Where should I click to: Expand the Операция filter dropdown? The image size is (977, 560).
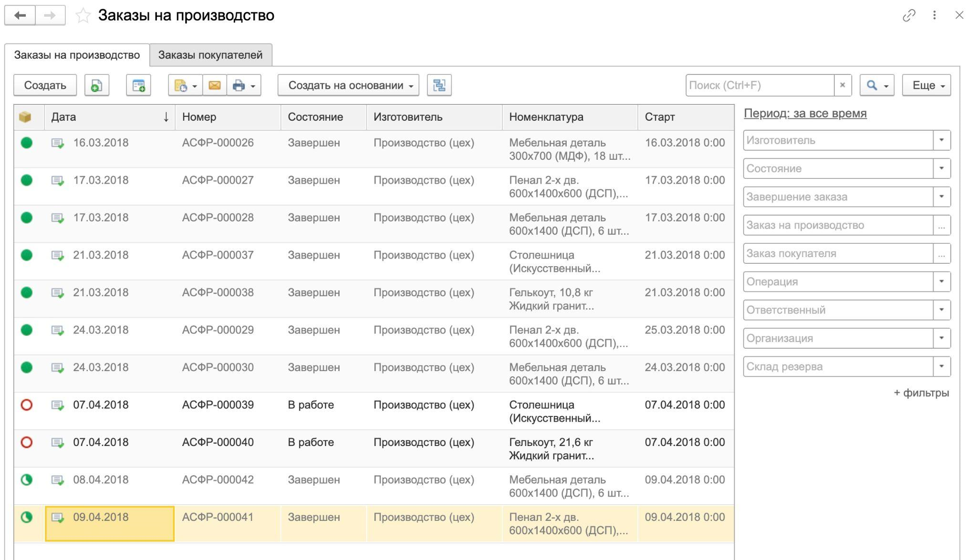tap(942, 281)
